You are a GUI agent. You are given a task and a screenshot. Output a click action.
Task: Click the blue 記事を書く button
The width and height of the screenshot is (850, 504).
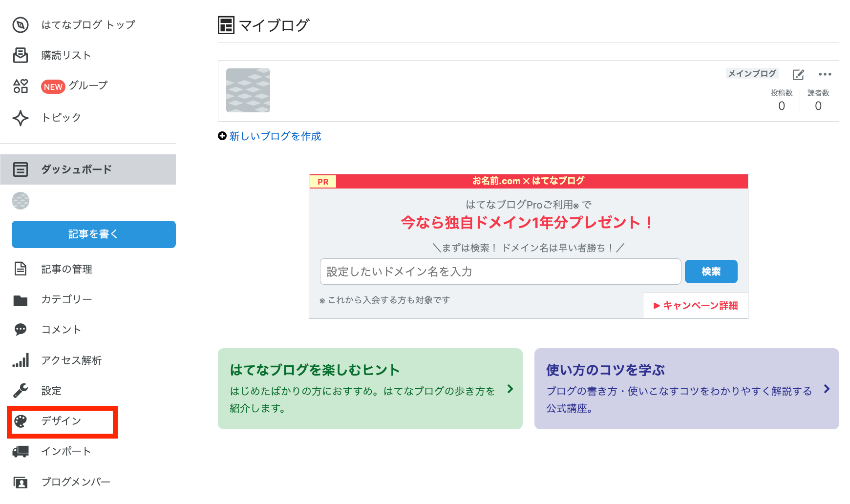[x=94, y=234]
